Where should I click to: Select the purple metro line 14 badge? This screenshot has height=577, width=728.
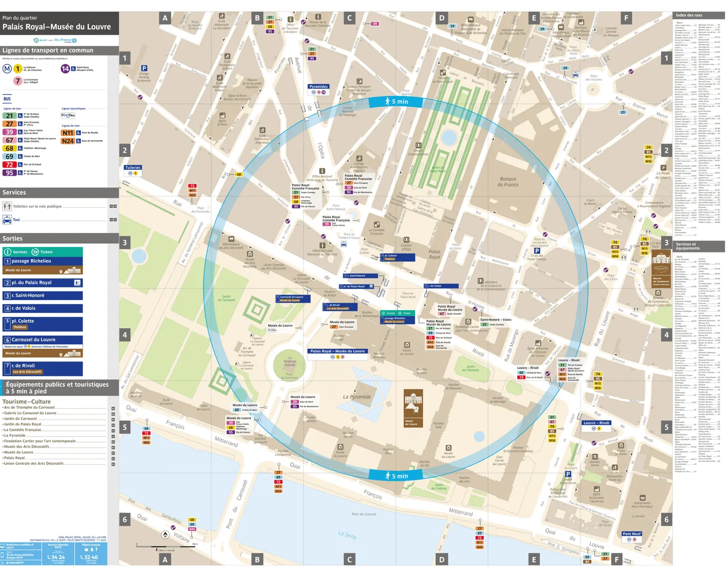pyautogui.click(x=65, y=68)
